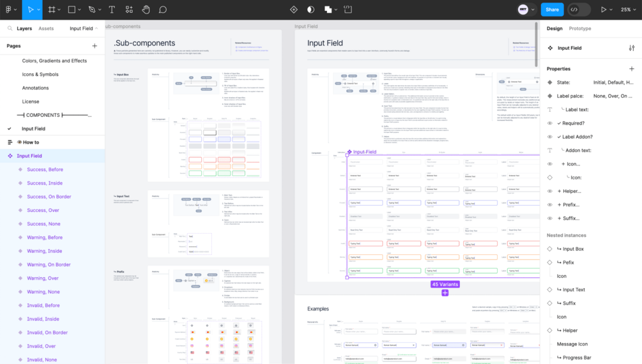This screenshot has width=642, height=364.
Task: Toggle eye icon for Required? property
Action: click(550, 123)
